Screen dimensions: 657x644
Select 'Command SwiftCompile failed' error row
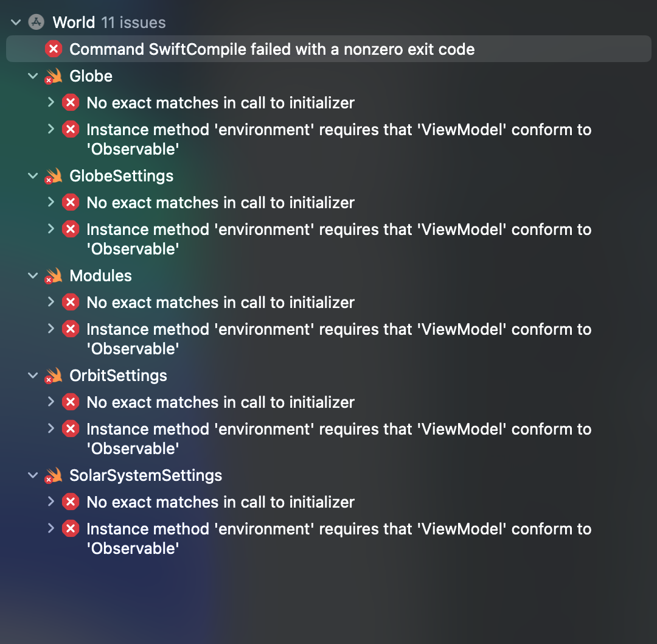click(328, 49)
